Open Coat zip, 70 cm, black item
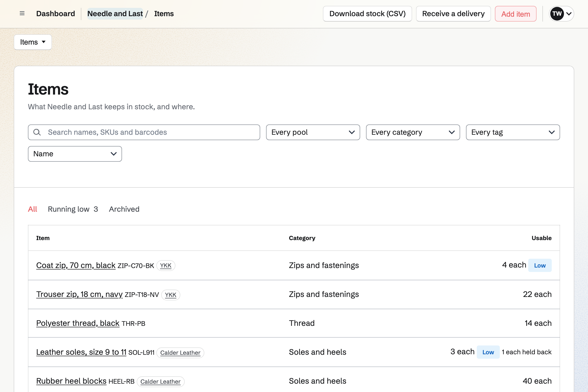This screenshot has width=588, height=392. (76, 265)
